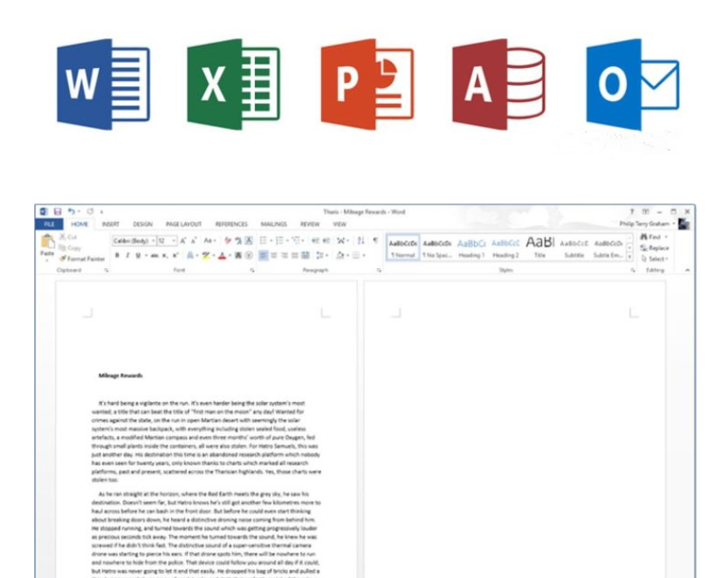Click the red Access logo
728x578 pixels.
coord(498,84)
